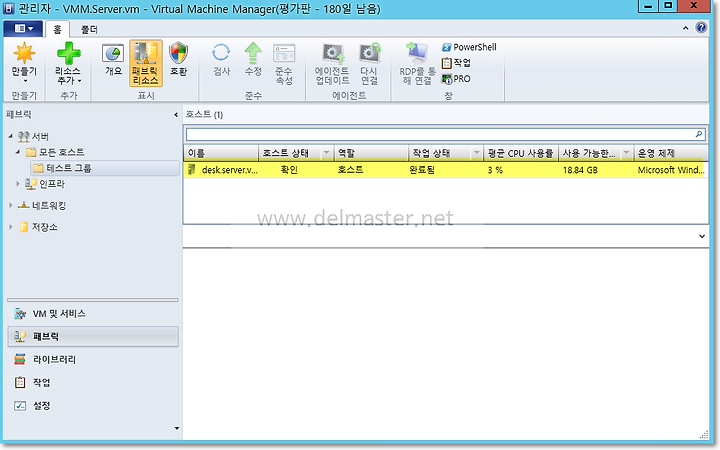
Task: Click the desk.server host row icon
Action: click(x=192, y=170)
